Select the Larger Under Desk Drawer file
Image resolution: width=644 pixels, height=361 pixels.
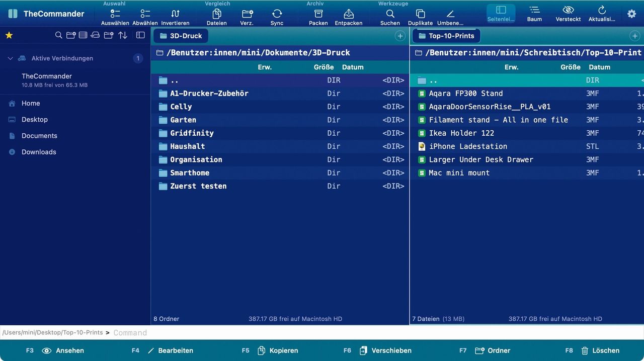(x=527, y=159)
